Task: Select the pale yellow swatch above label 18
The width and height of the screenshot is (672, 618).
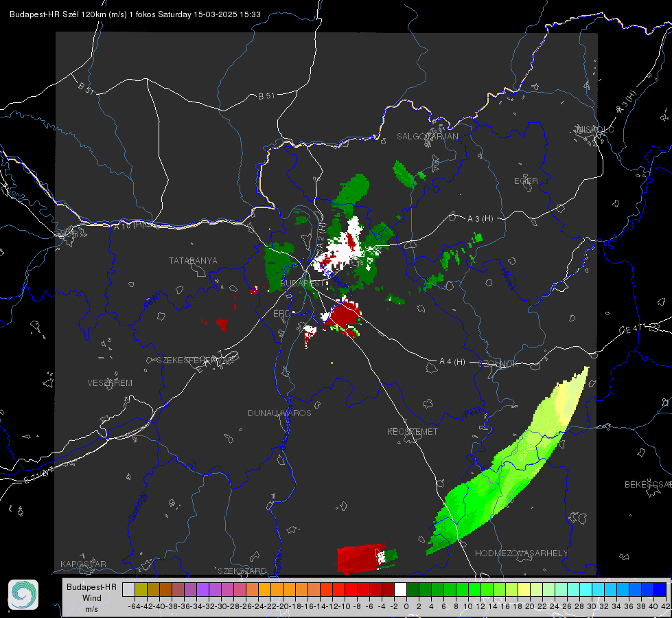Action: point(524,589)
